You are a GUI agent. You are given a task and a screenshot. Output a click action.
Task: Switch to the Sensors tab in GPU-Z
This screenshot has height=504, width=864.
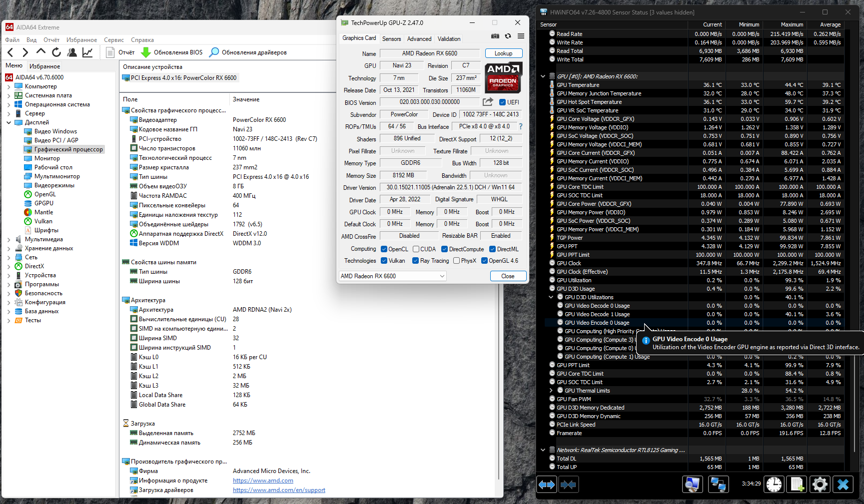pos(392,39)
